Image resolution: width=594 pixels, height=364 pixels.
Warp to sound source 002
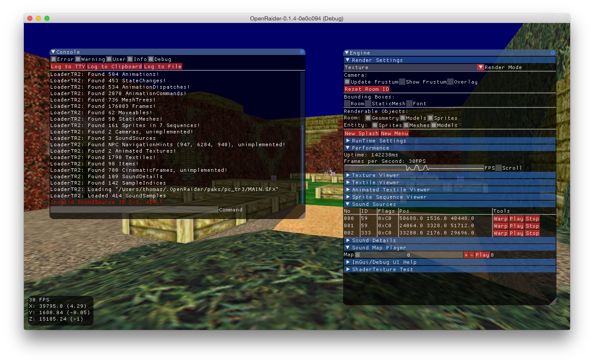pyautogui.click(x=501, y=233)
